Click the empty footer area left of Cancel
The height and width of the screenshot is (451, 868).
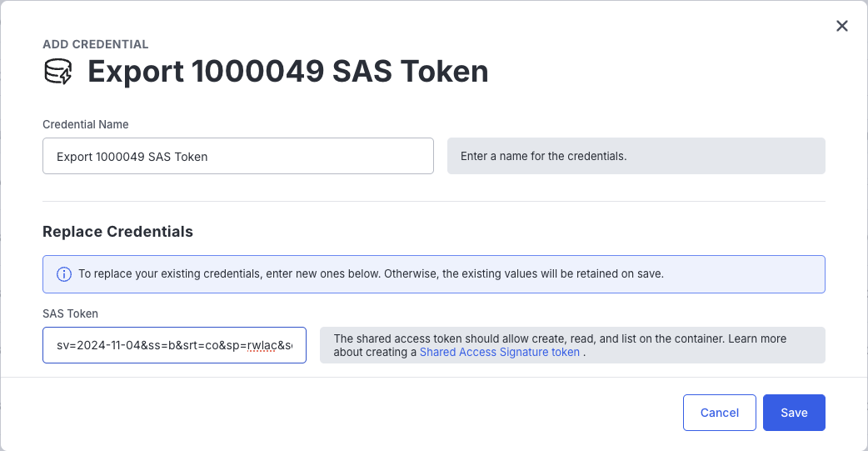333,413
